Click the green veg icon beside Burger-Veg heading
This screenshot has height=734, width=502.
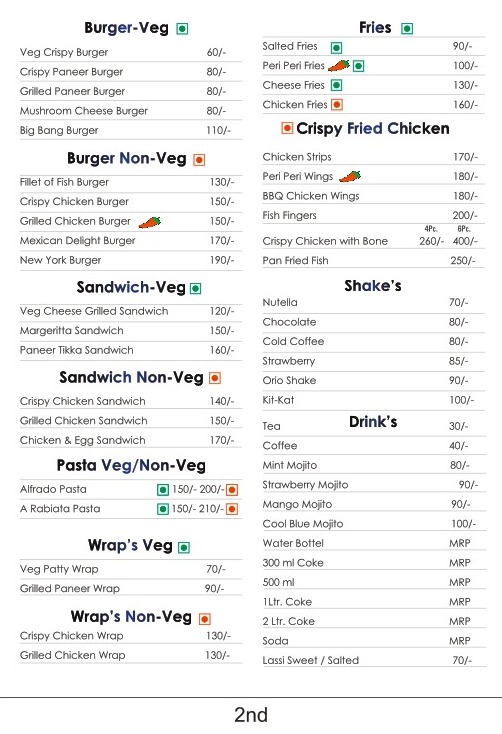pos(182,29)
